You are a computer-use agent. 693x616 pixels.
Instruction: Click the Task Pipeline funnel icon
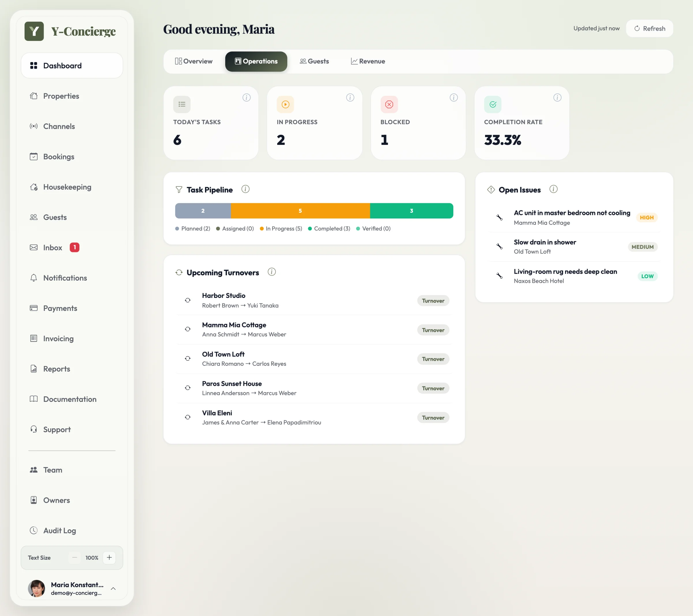point(179,190)
